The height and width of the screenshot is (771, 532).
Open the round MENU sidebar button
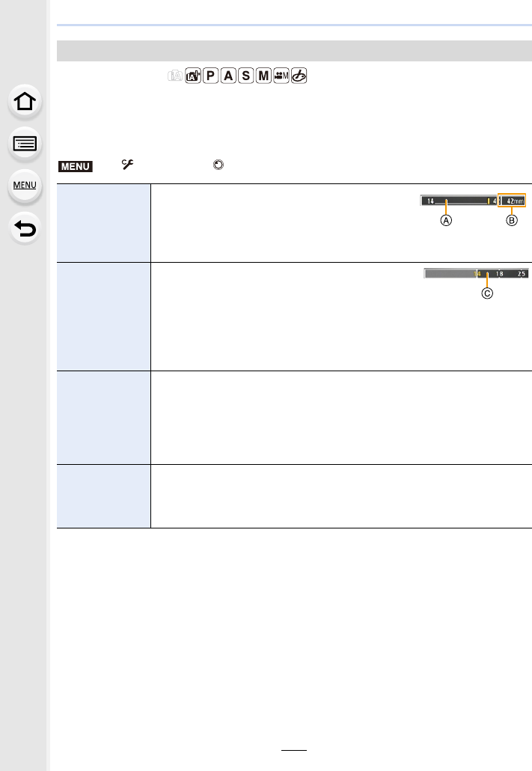[x=25, y=186]
